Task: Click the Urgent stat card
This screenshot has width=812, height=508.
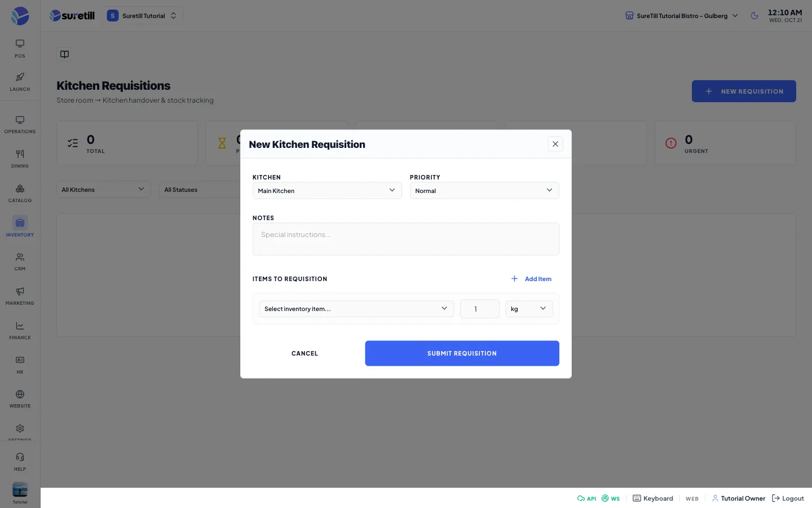Action: (725, 143)
